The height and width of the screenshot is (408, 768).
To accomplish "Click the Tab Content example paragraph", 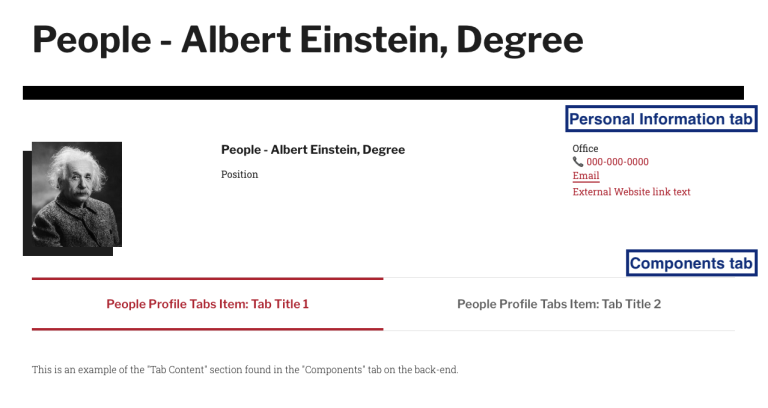I will (x=245, y=370).
